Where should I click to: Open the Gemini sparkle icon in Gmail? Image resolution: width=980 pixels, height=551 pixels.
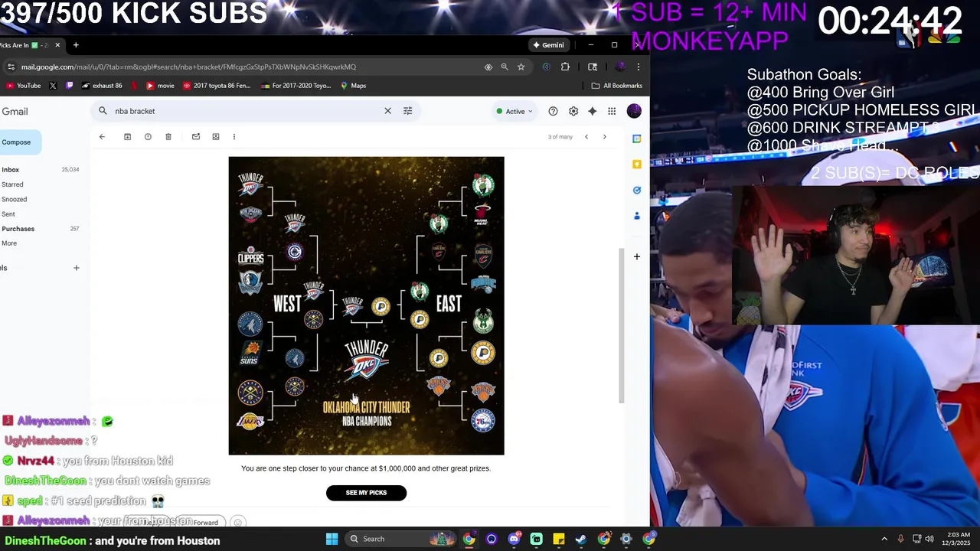click(x=592, y=111)
